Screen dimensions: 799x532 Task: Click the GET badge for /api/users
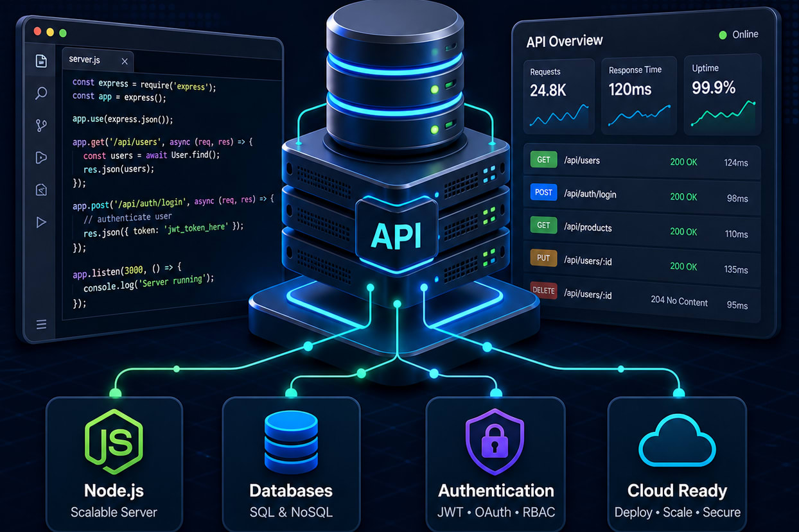point(543,159)
